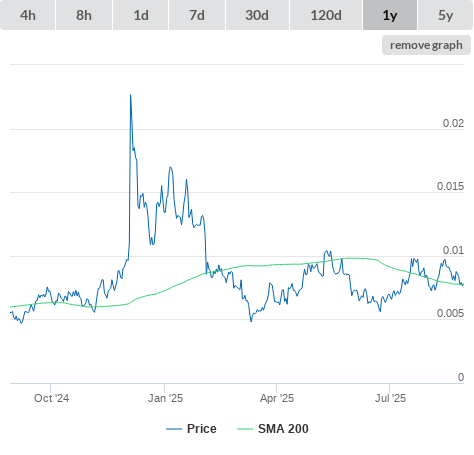474x455 pixels.
Task: Click the Apr '25 axis label
Action: pyautogui.click(x=277, y=398)
